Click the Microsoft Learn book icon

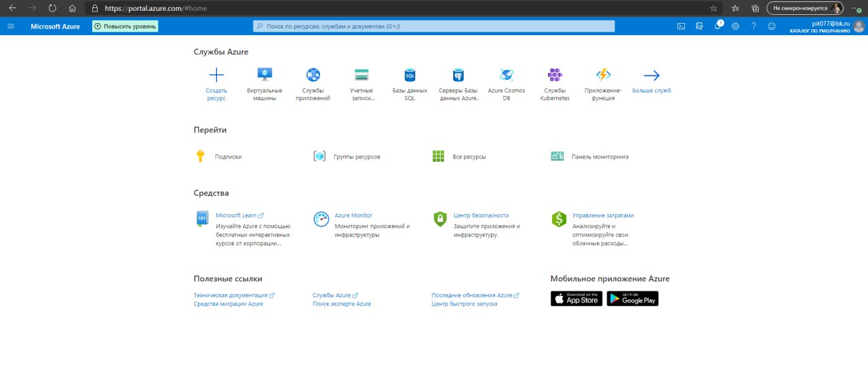pos(201,219)
